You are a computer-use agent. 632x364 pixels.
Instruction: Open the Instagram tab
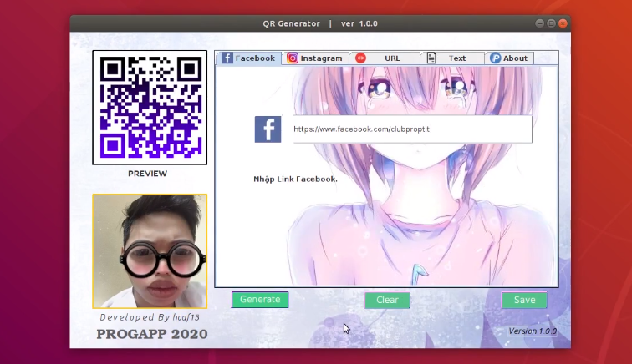click(x=315, y=58)
